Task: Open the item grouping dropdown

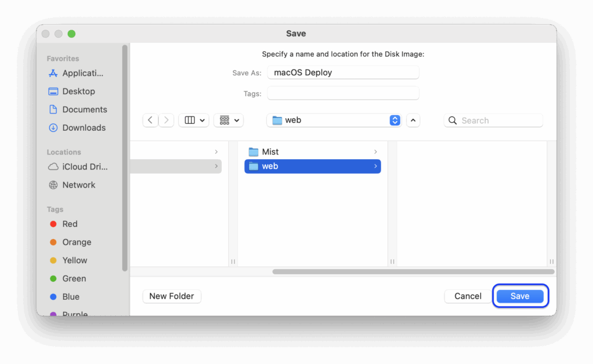Action: point(229,120)
